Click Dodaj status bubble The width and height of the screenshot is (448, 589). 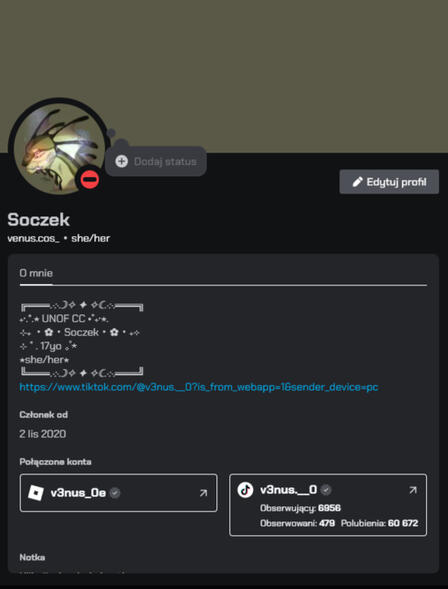156,162
